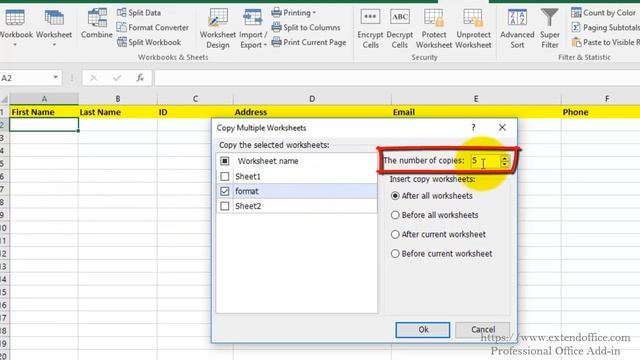This screenshot has width=640, height=360.
Task: Select After all worksheets option
Action: (395, 196)
